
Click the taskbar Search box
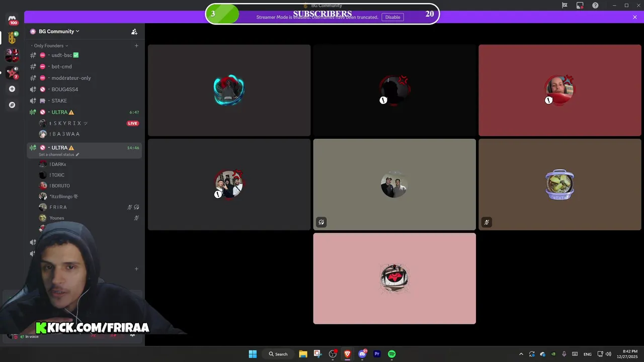(278, 354)
